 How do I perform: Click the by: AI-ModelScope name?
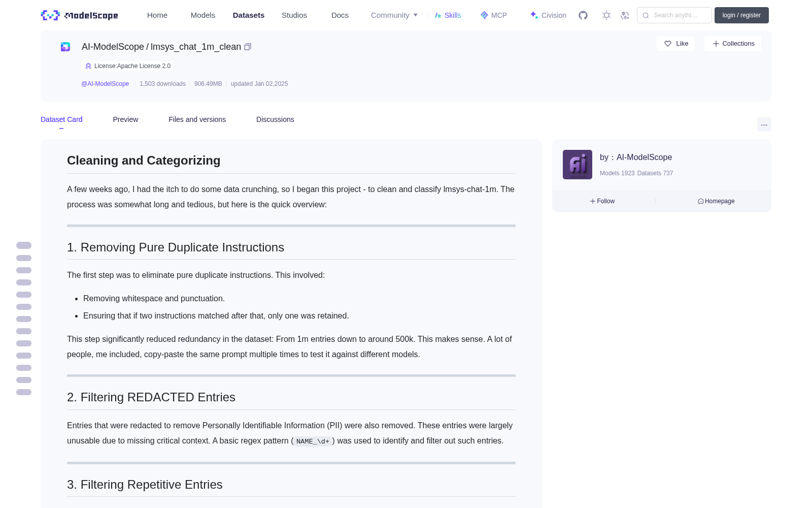[636, 157]
